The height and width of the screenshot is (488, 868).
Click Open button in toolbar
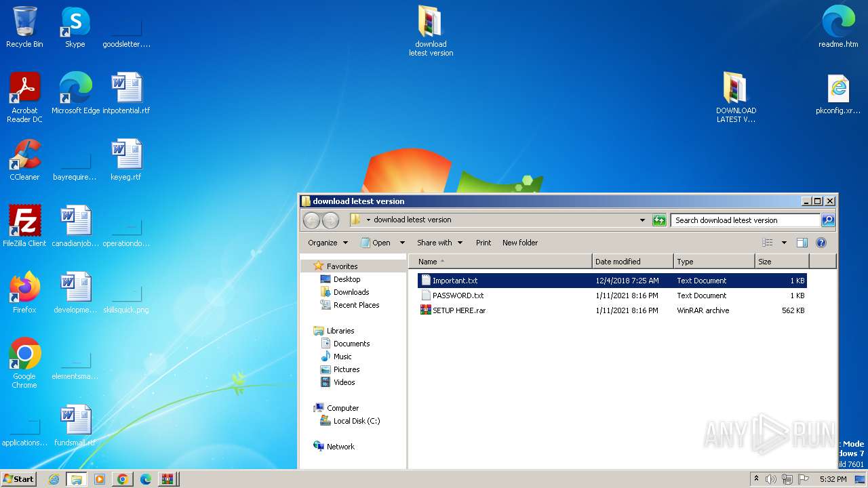[x=376, y=243]
